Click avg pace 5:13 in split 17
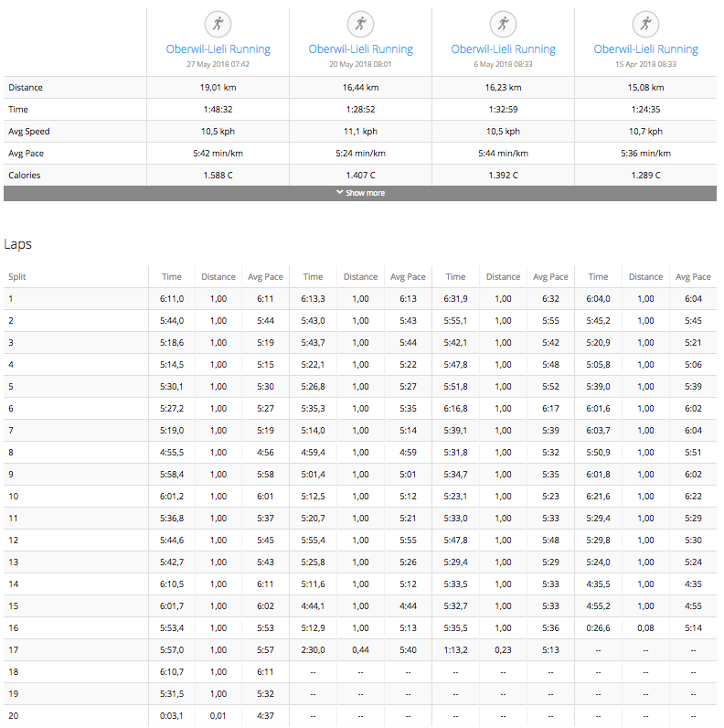The image size is (724, 728). point(550,650)
